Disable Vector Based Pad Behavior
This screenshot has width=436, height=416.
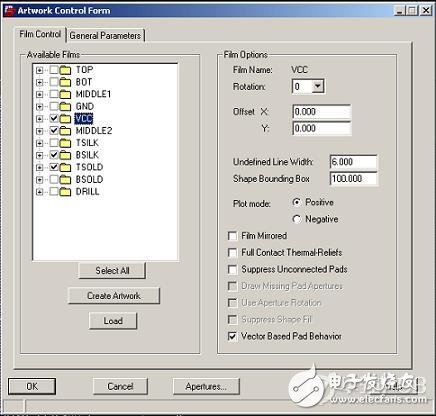(232, 336)
